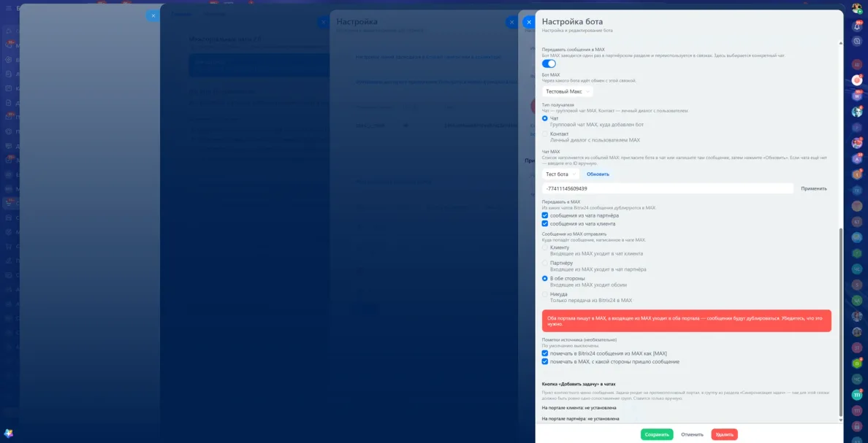Click Применить beside the chat ID field
Viewport: 868px width, 443px height.
[x=814, y=188]
